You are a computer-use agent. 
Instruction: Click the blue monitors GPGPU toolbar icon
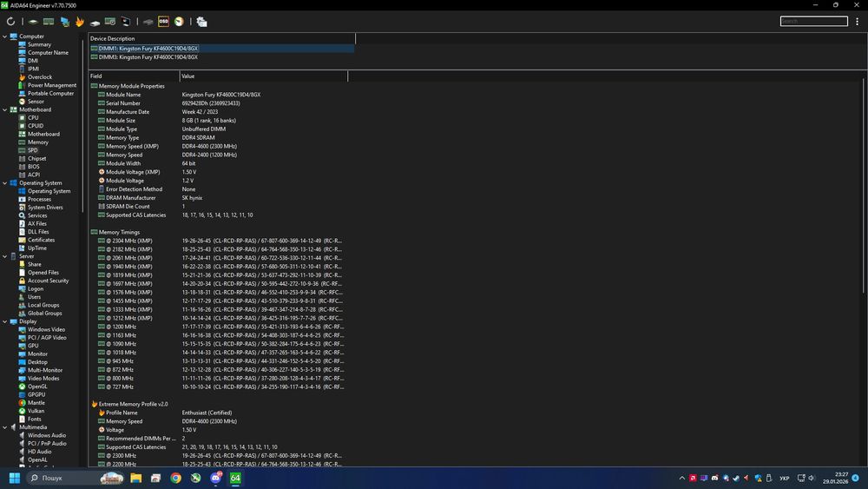pyautogui.click(x=65, y=22)
